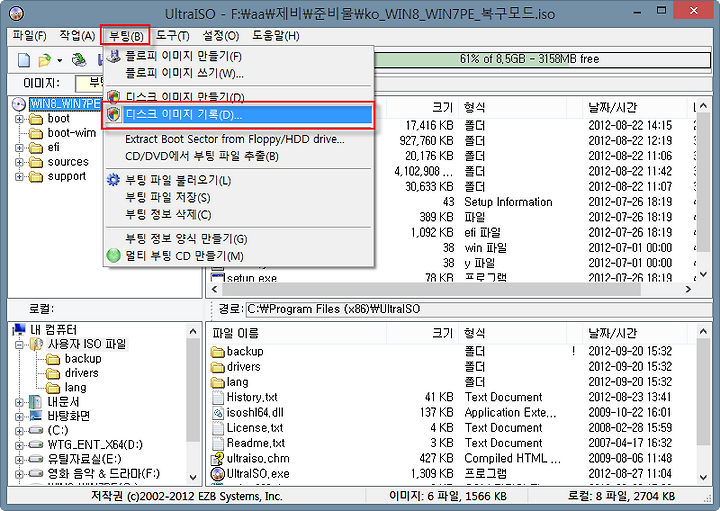Viewport: 720px width, 511px height.
Task: Open the 작업(A) menu
Action: click(x=77, y=35)
